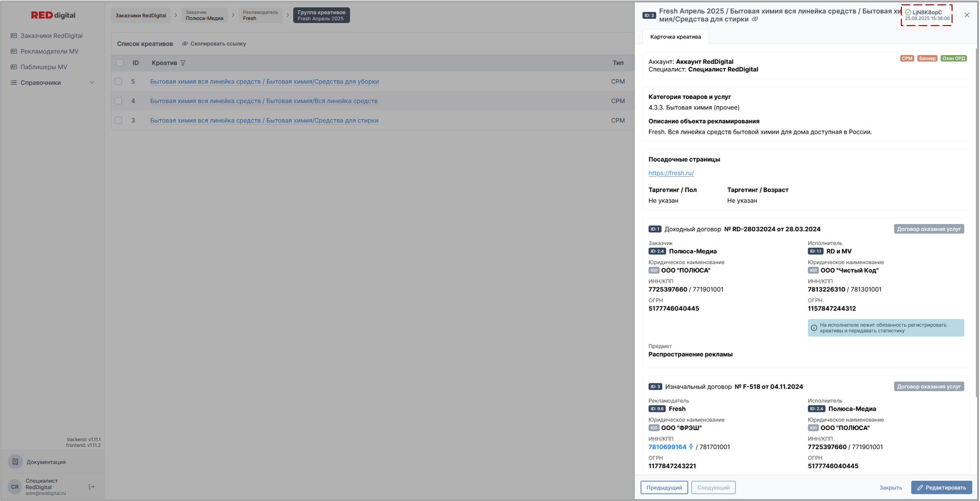
Task: Click the Предыдущий button
Action: coord(664,487)
